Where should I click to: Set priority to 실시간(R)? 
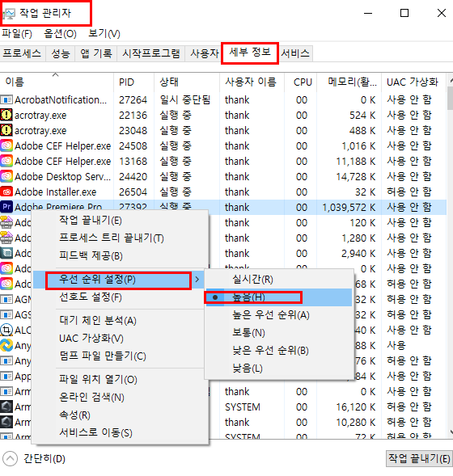pyautogui.click(x=279, y=279)
